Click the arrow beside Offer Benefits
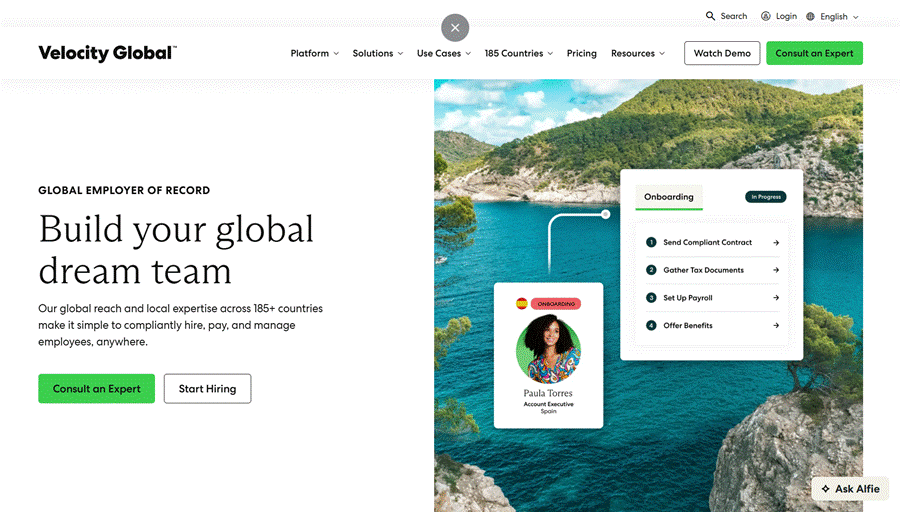901x512 pixels. tap(776, 326)
